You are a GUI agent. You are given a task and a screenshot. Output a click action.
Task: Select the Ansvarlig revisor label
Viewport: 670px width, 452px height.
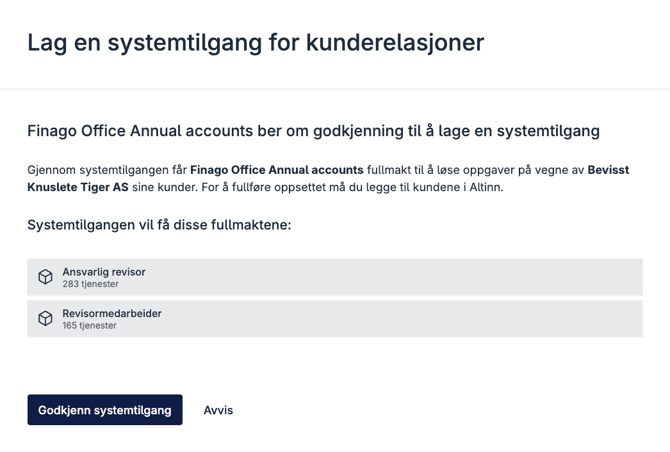click(104, 272)
